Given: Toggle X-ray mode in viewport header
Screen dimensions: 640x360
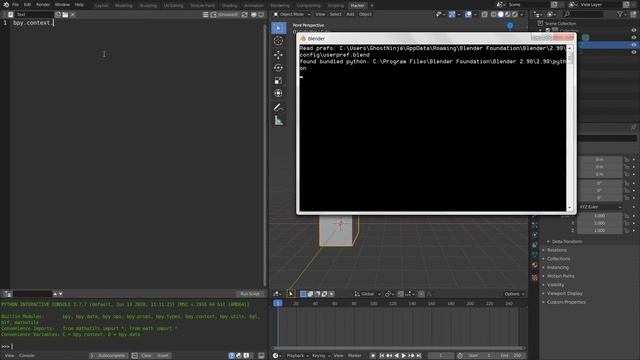Looking at the screenshot, I should tap(484, 15).
